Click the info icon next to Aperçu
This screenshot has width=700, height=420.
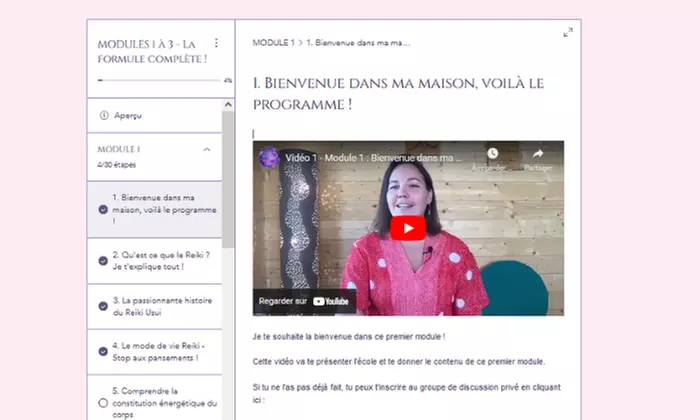pos(104,115)
